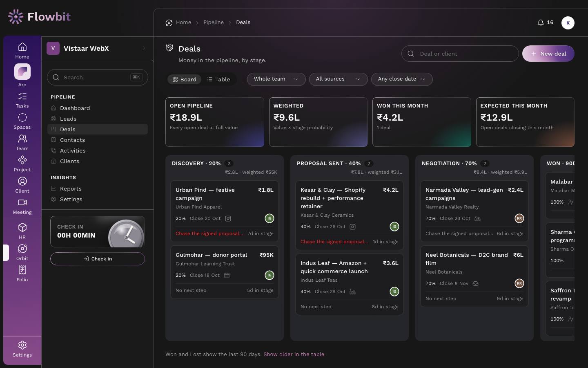Click the KR avatar on Narmada Valley deal
This screenshot has width=588, height=368.
pyautogui.click(x=519, y=218)
